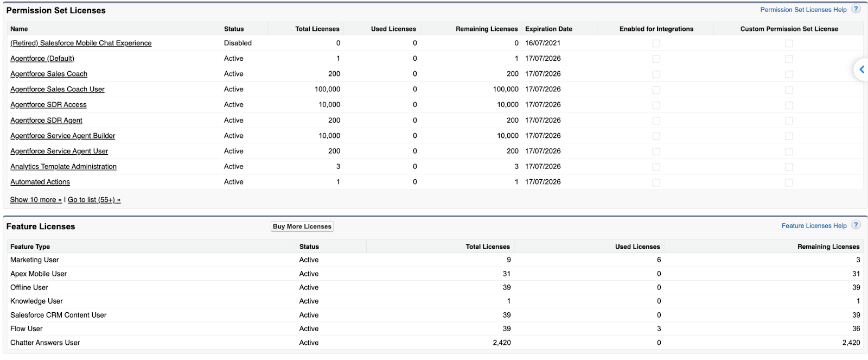868x360 pixels.
Task: Open Permission Set Licenses Help link
Action: [803, 10]
